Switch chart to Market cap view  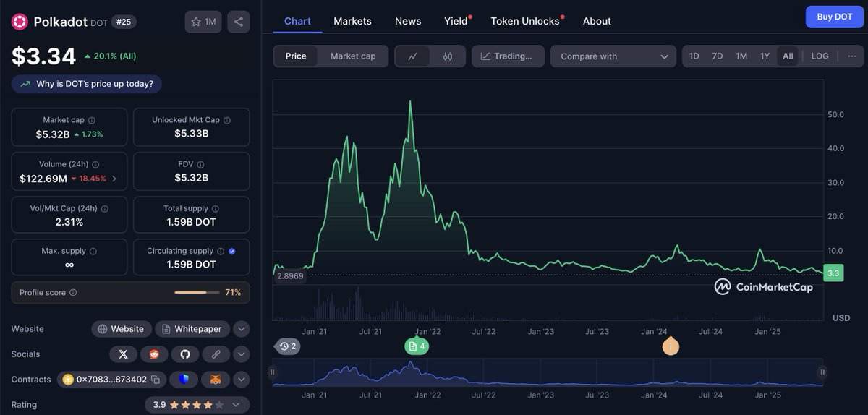click(x=353, y=56)
